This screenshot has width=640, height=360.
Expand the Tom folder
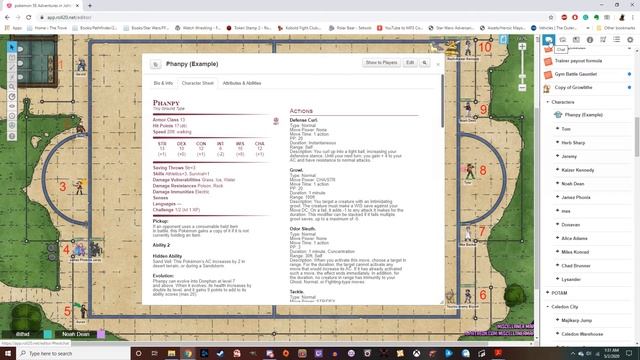coord(558,129)
